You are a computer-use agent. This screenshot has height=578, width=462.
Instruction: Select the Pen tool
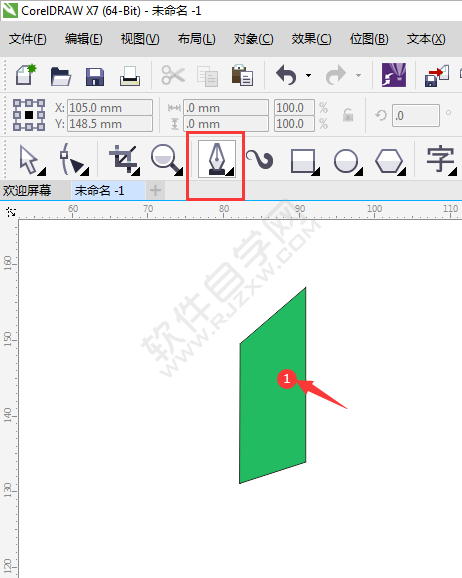click(x=217, y=159)
